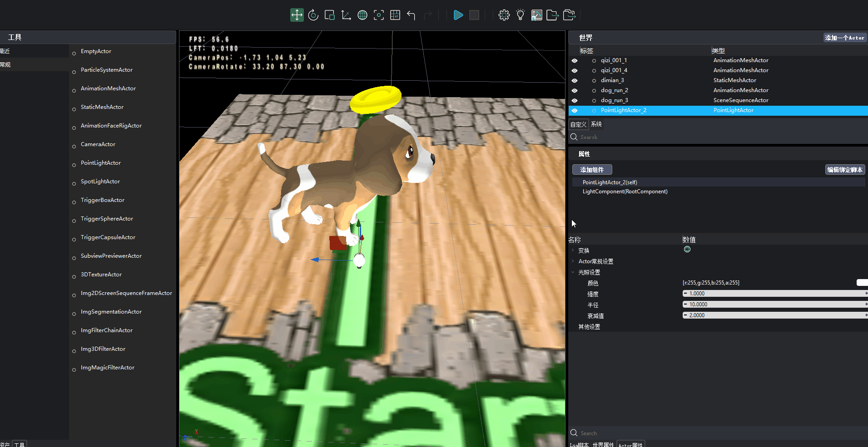This screenshot has width=868, height=447.
Task: Open the 世界属性 tab
Action: click(603, 444)
